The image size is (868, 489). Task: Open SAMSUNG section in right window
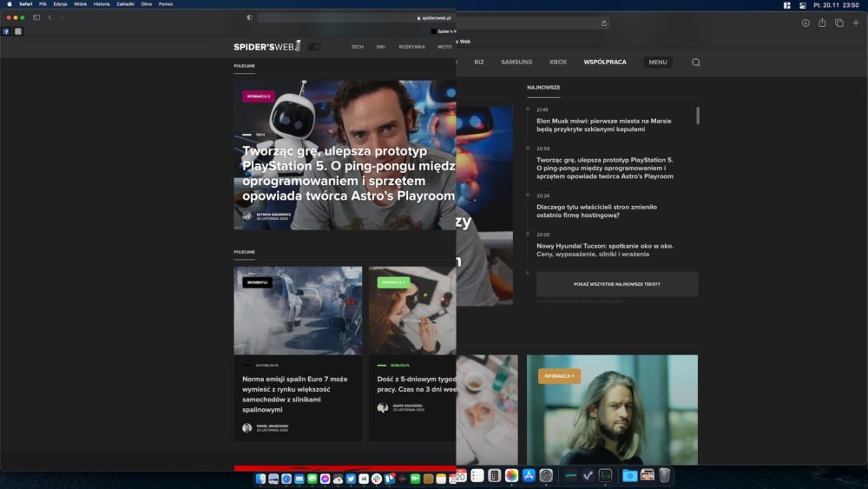tap(516, 62)
